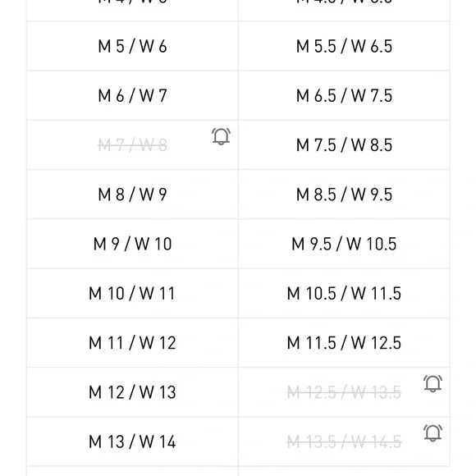Choose size M 6 / W 7
476x476 pixels.
point(132,96)
